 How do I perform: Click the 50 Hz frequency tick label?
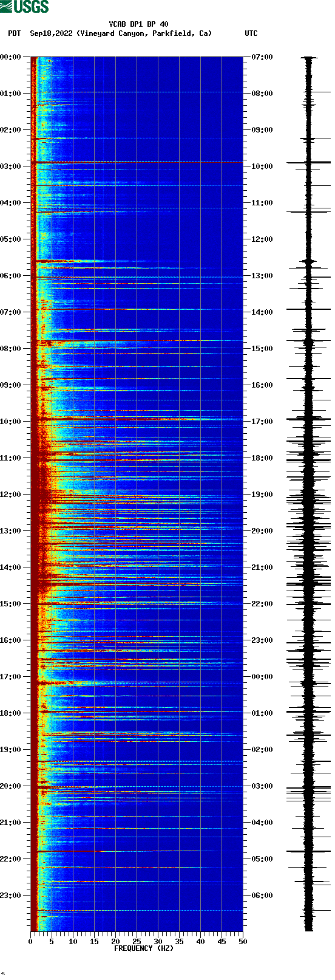pyautogui.click(x=243, y=942)
